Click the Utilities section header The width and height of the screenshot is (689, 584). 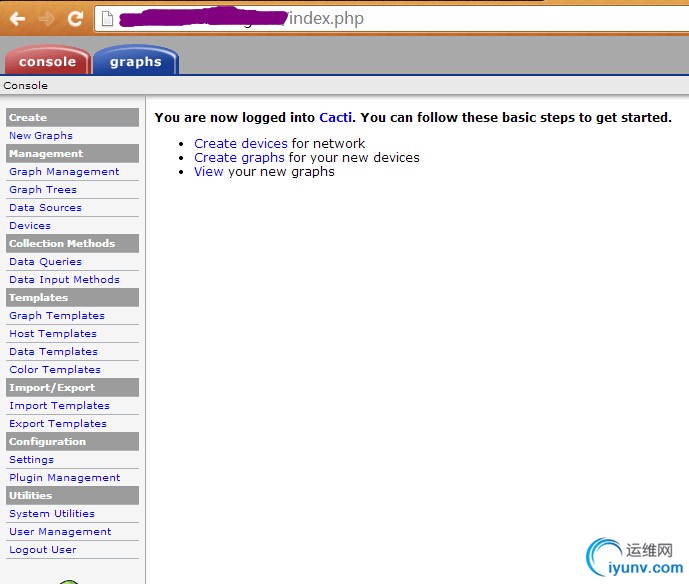click(x=73, y=496)
